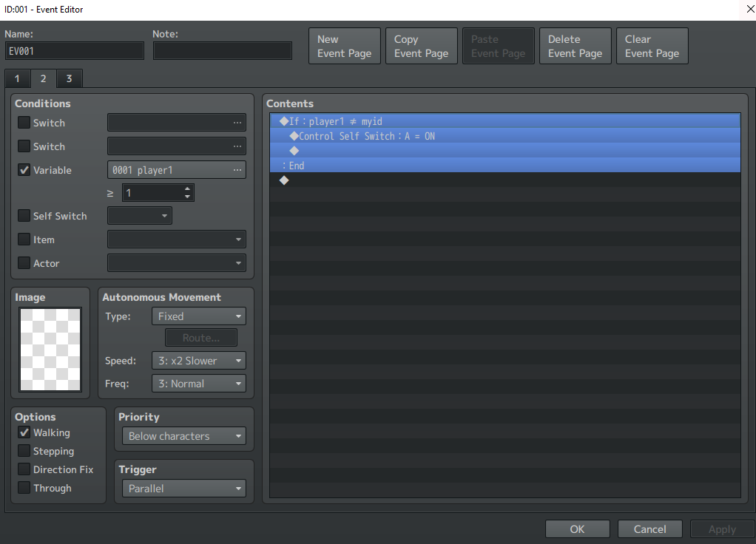
Task: Open the Actor condition dropdown
Action: coord(177,262)
